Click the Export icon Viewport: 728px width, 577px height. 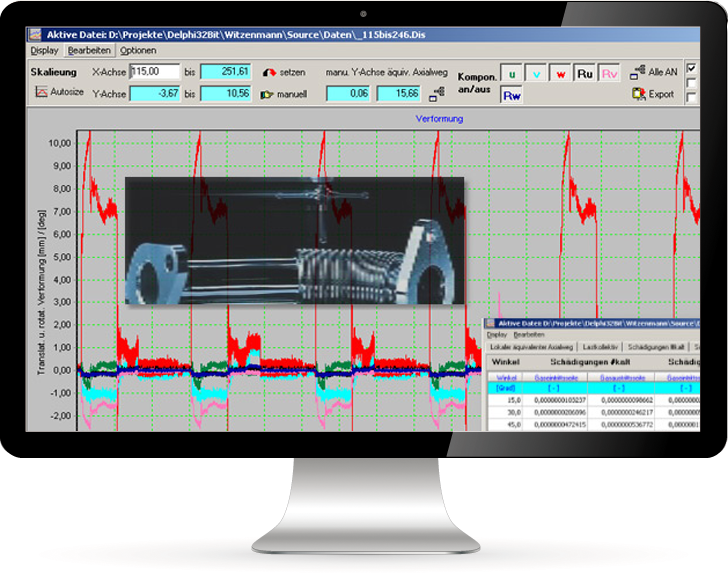point(637,94)
